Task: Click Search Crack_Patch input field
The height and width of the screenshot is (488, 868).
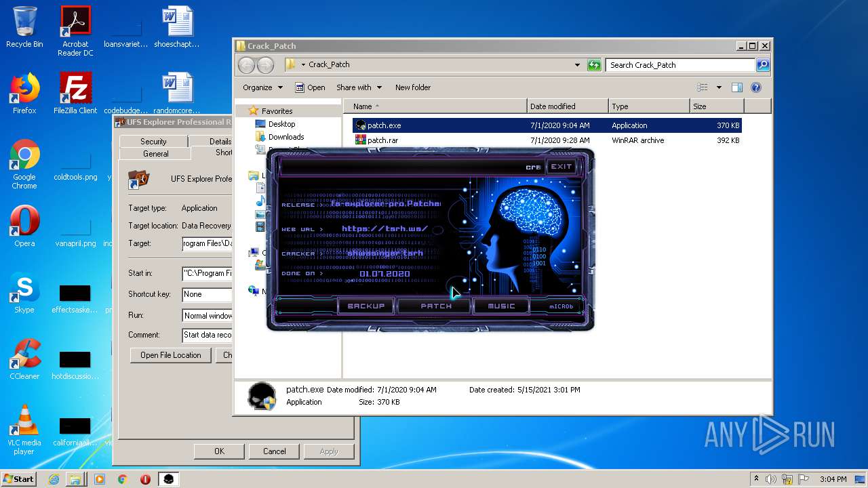Action: (x=680, y=65)
